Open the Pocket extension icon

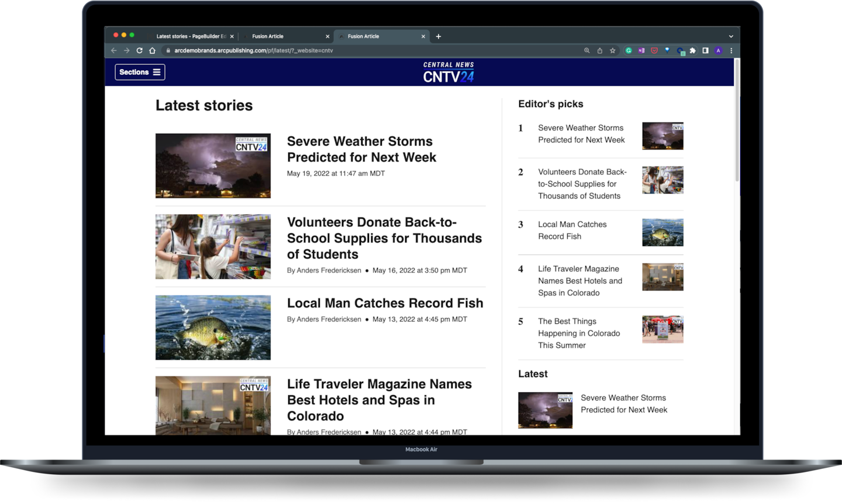pos(654,50)
